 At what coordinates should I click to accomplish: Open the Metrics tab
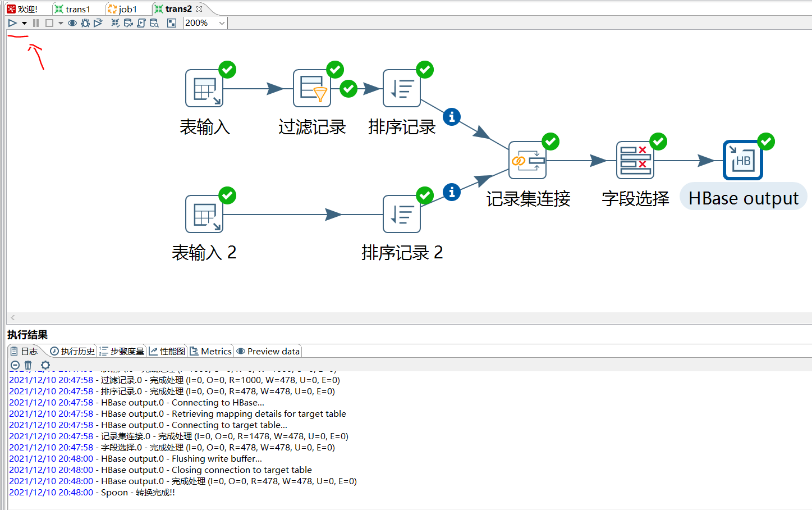point(210,351)
